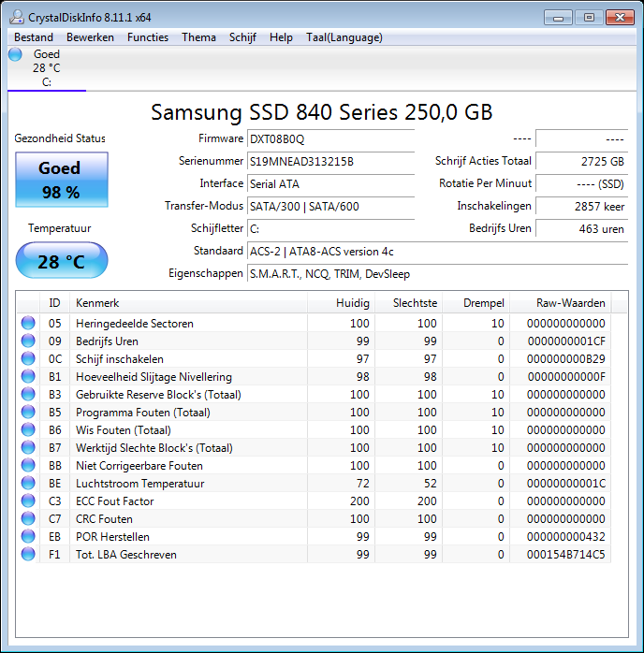644x653 pixels.
Task: Close the CrystalDiskInfo window
Action: [620, 18]
